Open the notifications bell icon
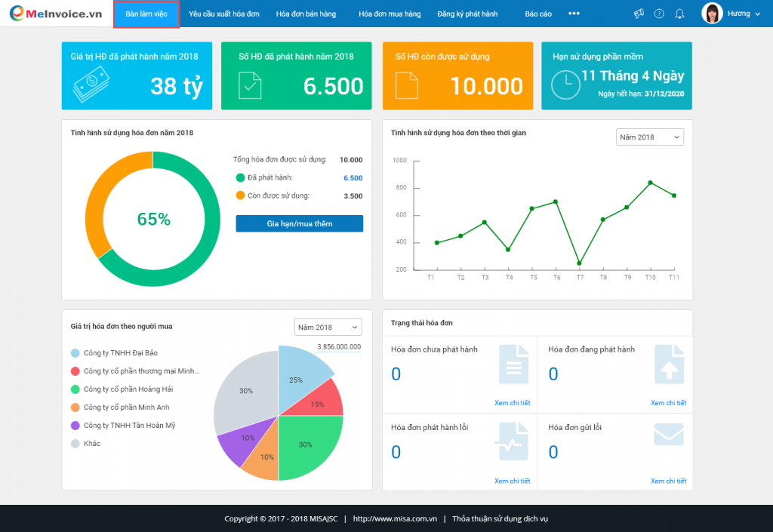The height and width of the screenshot is (532, 773). pyautogui.click(x=679, y=14)
